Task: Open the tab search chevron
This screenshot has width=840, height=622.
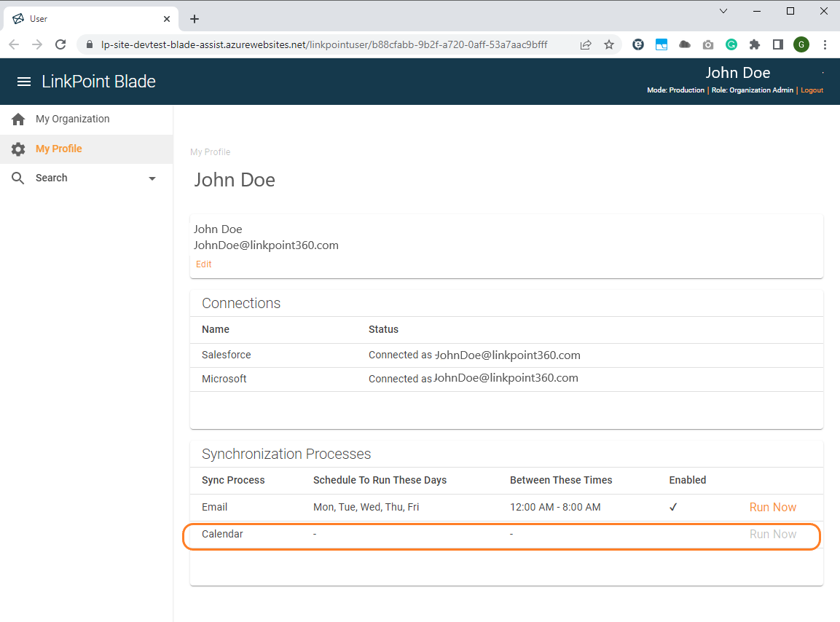Action: coord(723,11)
